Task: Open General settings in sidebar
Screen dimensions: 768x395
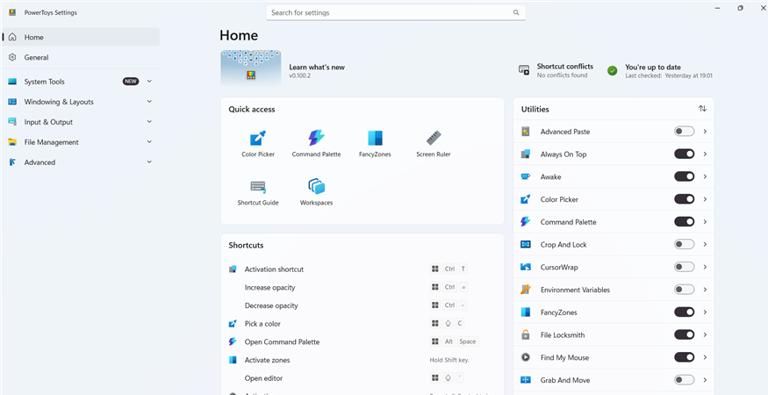Action: pyautogui.click(x=81, y=57)
